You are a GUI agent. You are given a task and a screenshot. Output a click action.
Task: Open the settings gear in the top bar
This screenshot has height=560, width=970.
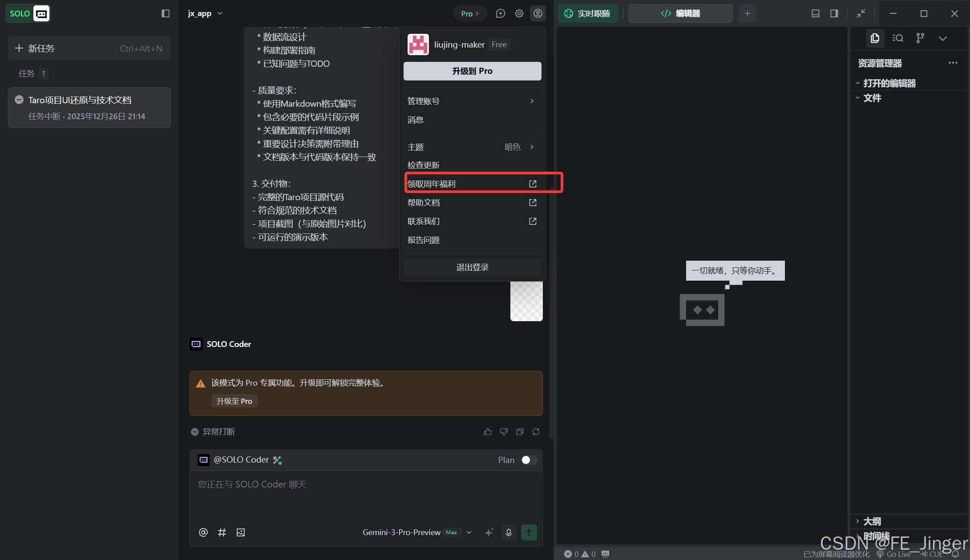(519, 13)
